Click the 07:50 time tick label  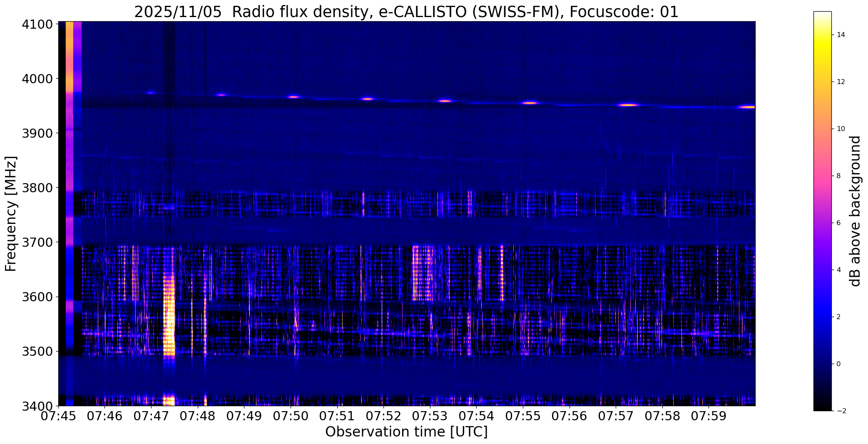click(x=291, y=416)
